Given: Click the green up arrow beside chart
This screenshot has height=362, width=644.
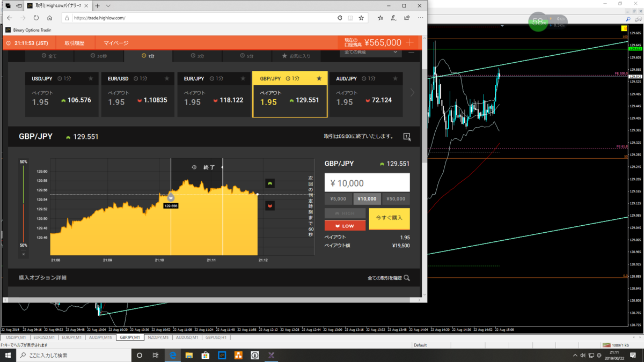Looking at the screenshot, I should coord(270,183).
